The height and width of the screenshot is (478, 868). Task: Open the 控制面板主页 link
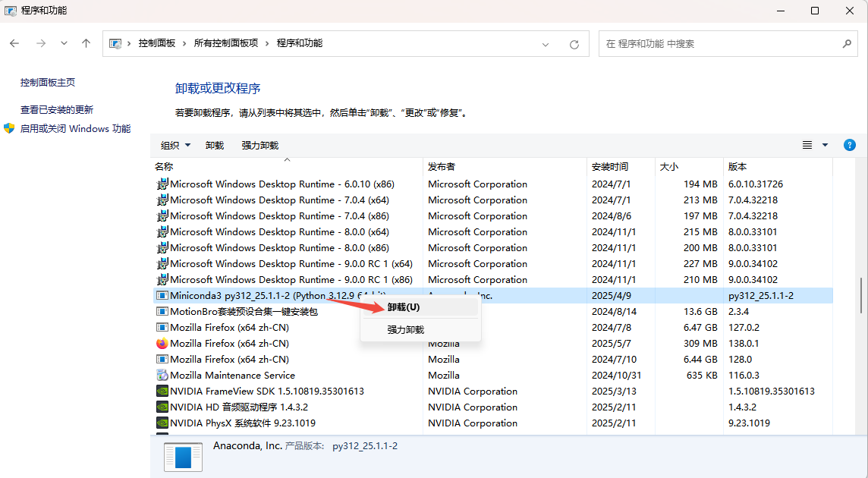click(x=48, y=83)
